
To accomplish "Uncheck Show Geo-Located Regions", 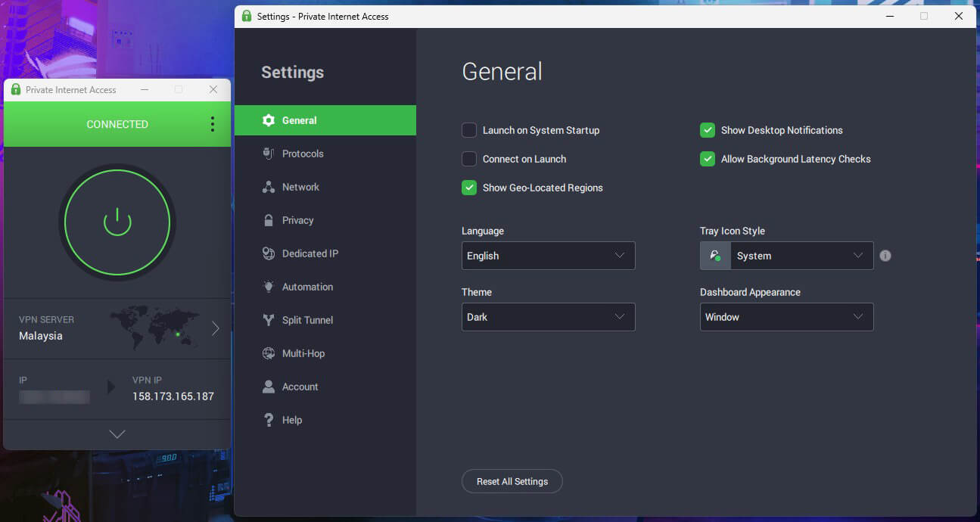I will (x=469, y=188).
